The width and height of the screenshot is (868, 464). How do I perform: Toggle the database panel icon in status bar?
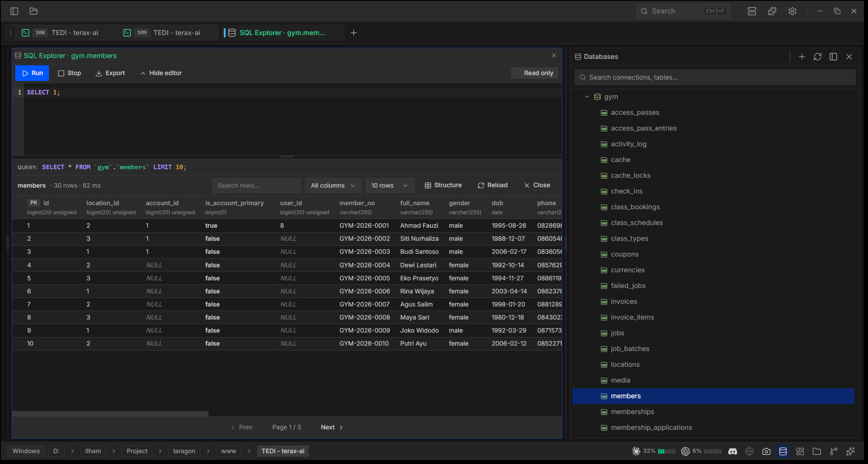[x=783, y=451]
